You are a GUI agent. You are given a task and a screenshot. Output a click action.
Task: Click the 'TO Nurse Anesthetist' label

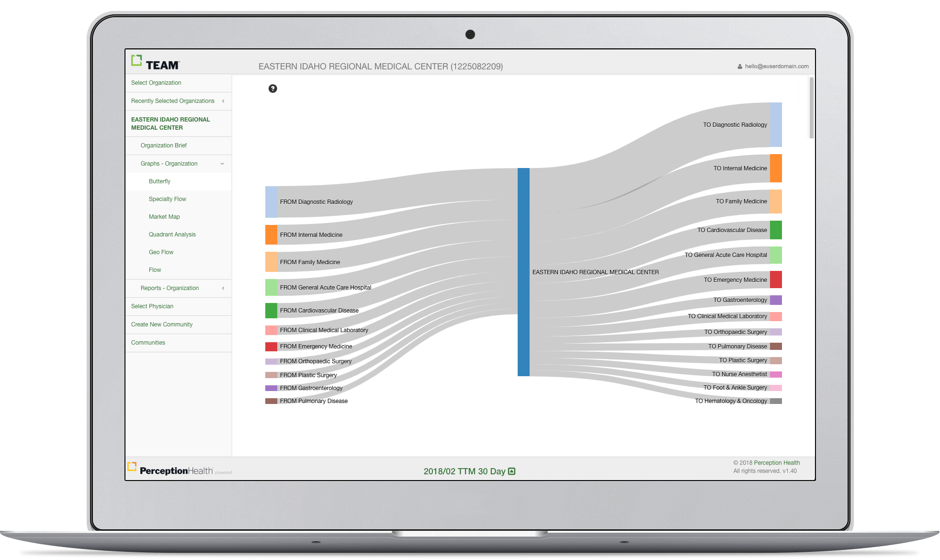click(739, 374)
